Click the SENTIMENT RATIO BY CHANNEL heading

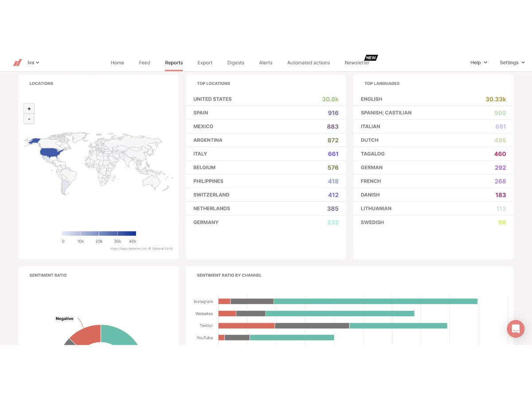229,275
